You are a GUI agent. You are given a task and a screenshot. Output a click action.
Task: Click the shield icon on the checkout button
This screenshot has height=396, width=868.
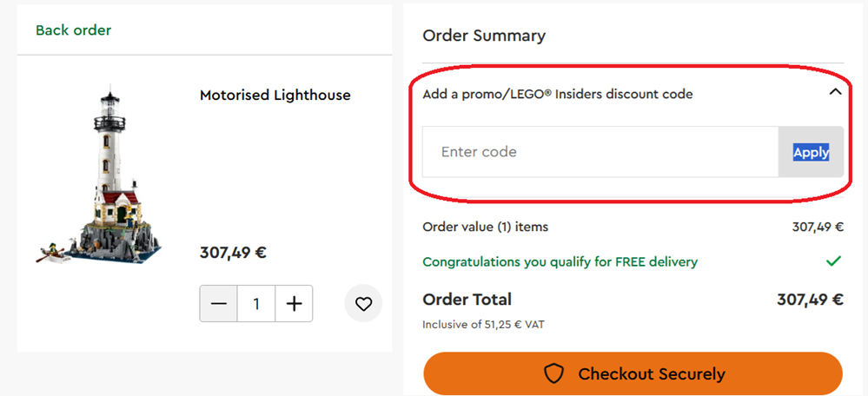click(x=553, y=374)
